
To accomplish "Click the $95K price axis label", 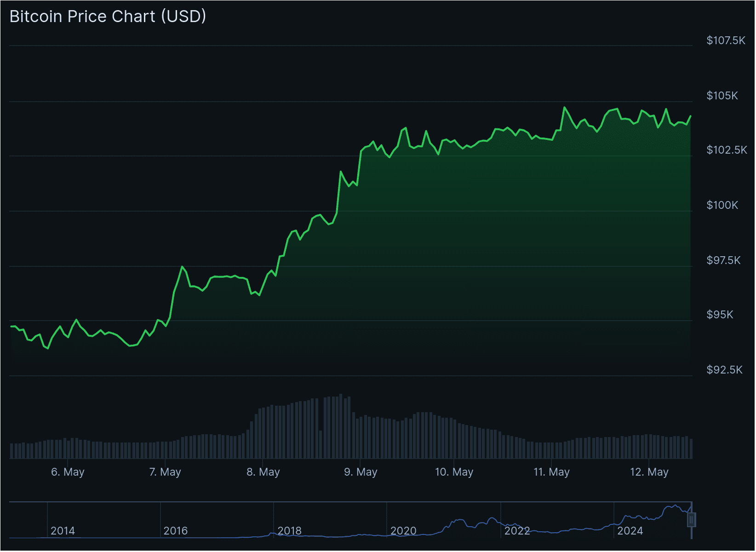I will (x=720, y=315).
